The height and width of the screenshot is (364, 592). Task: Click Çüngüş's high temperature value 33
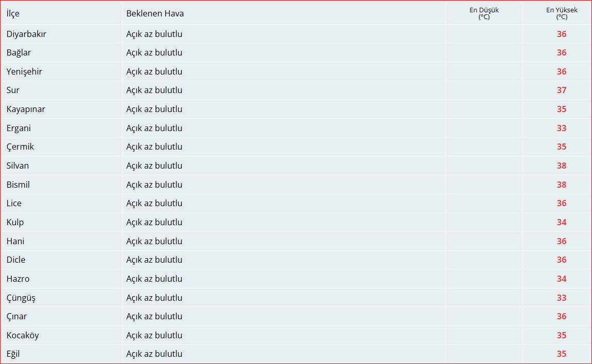coord(561,298)
